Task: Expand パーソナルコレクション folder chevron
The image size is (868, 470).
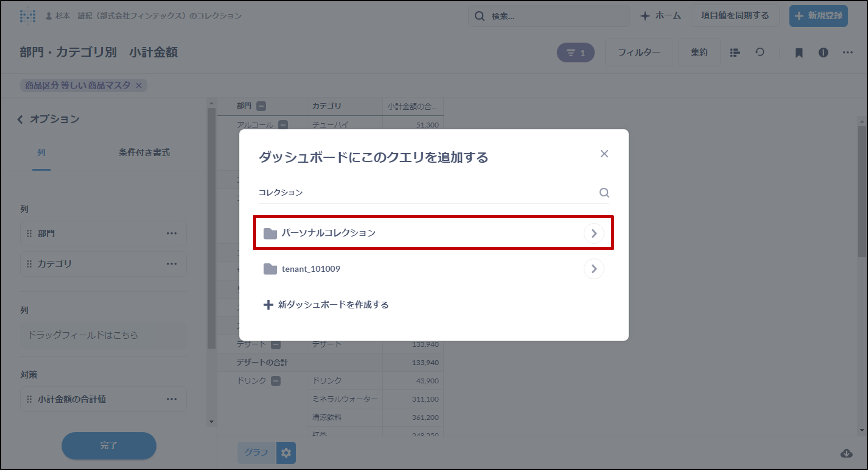Action: click(594, 233)
